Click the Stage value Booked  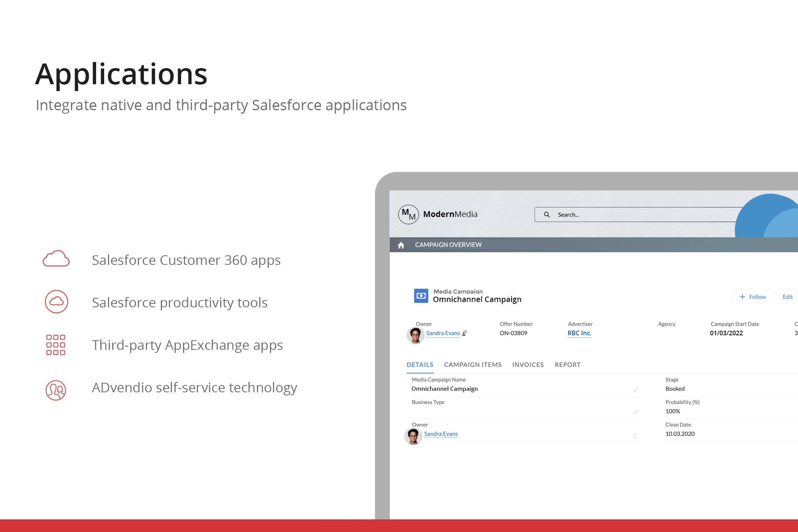(x=675, y=389)
